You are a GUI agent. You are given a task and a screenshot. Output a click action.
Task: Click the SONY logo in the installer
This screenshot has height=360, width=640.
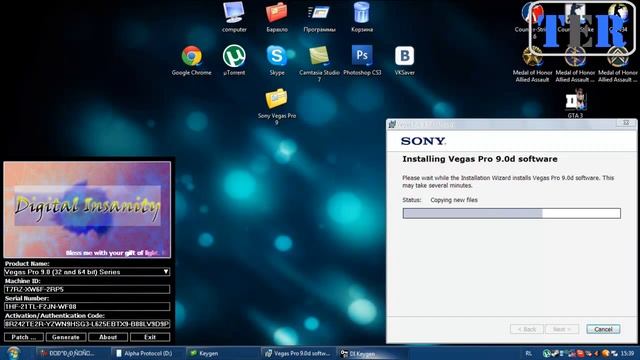(423, 141)
